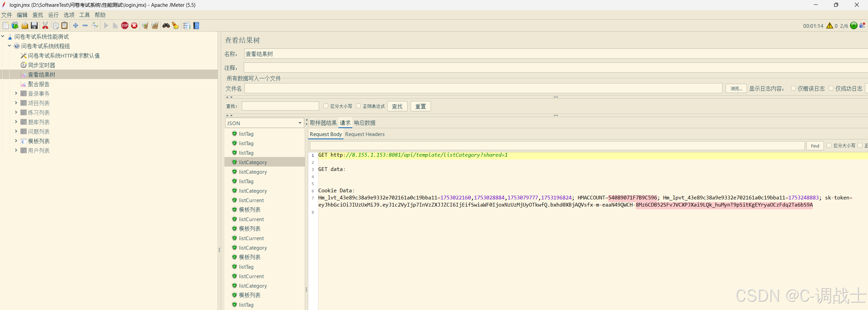Click the Cut scissors icon
The height and width of the screenshot is (310, 868).
coord(45,25)
